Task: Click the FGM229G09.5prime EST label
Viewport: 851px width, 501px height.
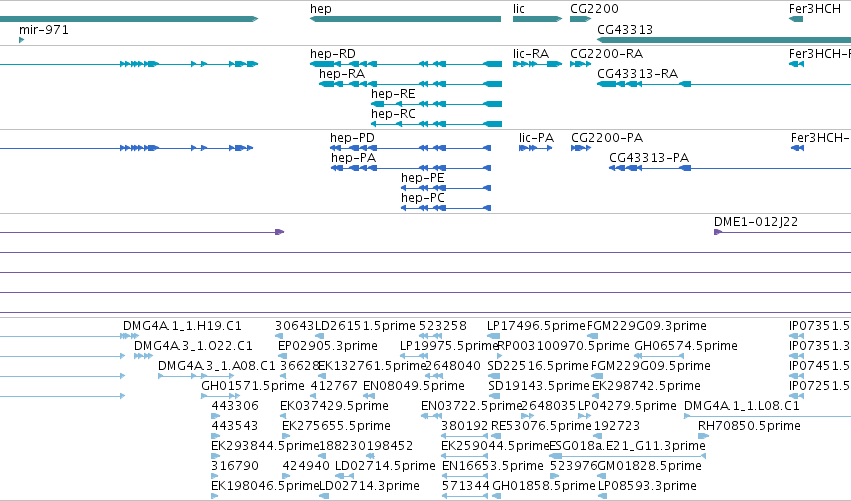Action: coord(651,366)
